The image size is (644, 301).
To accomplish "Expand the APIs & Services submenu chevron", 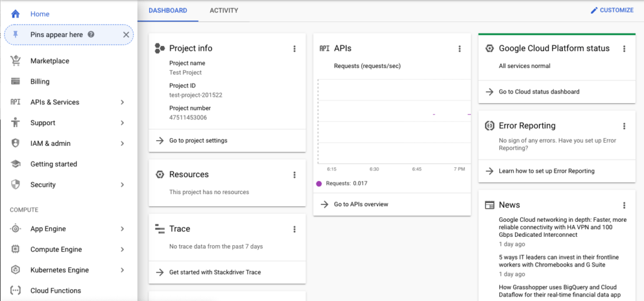I will click(123, 102).
